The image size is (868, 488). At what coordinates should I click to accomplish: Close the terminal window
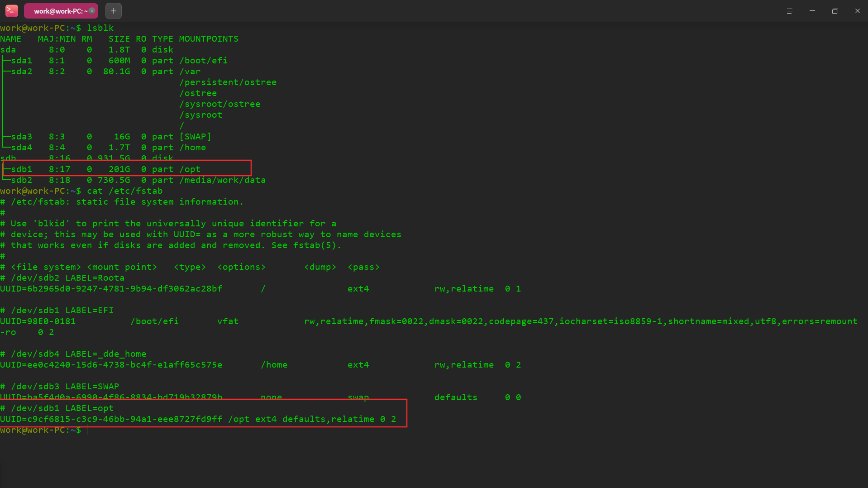pos(857,11)
